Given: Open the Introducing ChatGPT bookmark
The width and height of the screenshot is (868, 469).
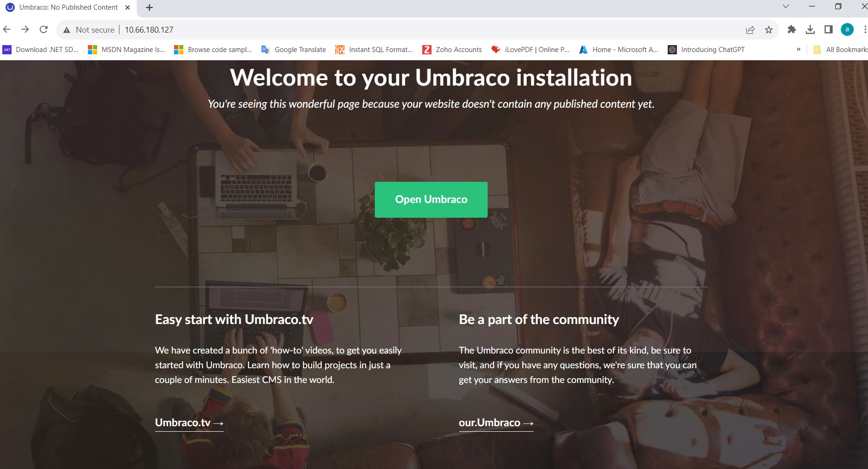Looking at the screenshot, I should coord(706,50).
